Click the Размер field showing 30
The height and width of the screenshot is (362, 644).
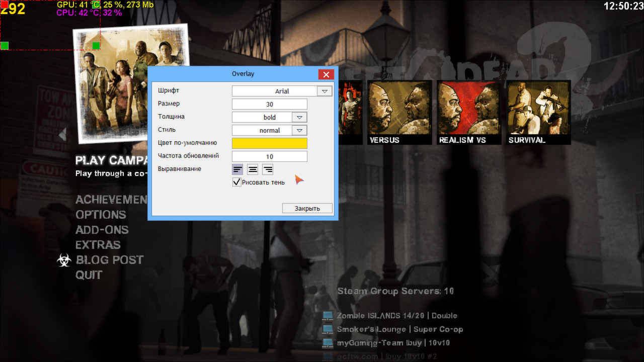tap(270, 104)
